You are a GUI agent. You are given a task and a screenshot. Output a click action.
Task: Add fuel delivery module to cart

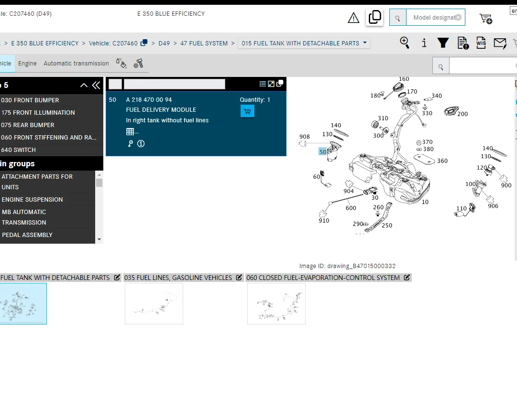[247, 111]
